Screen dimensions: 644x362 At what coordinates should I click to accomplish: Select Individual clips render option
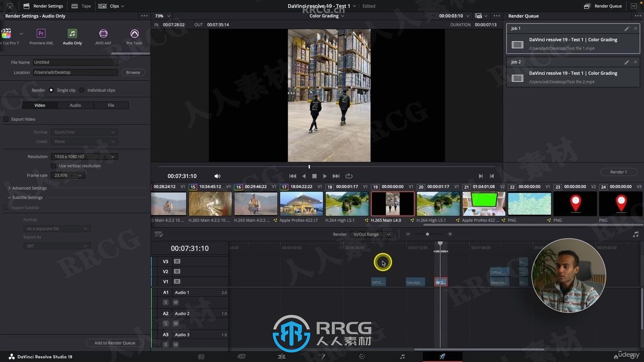coord(82,90)
